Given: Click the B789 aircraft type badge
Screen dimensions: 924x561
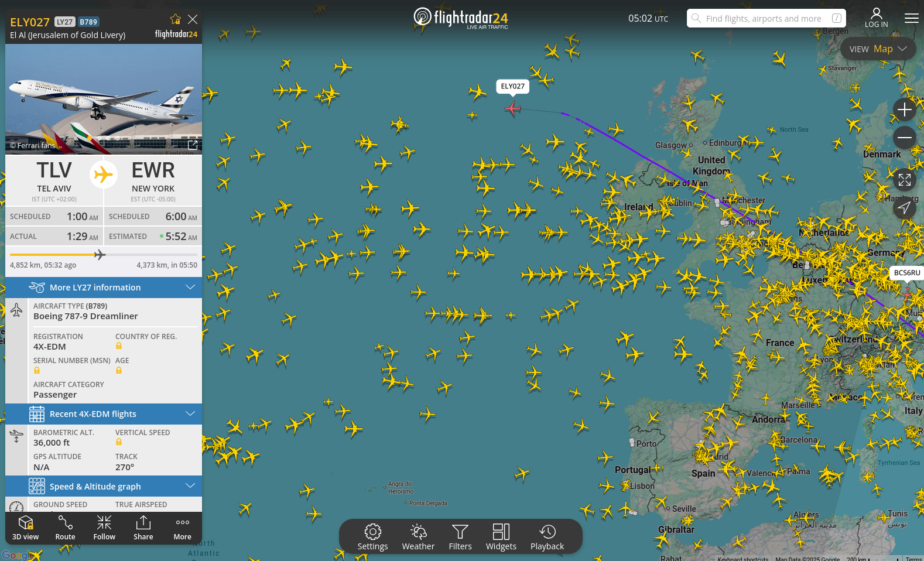Looking at the screenshot, I should point(88,22).
